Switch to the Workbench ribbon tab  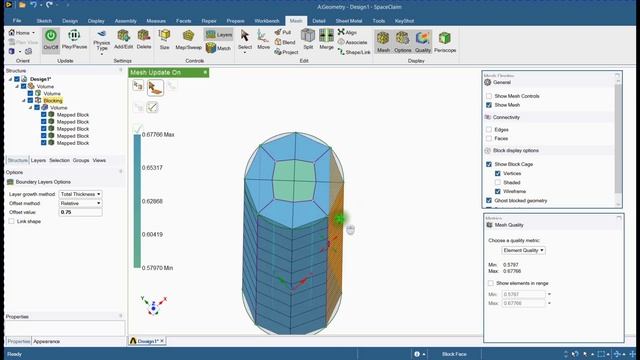click(x=267, y=21)
